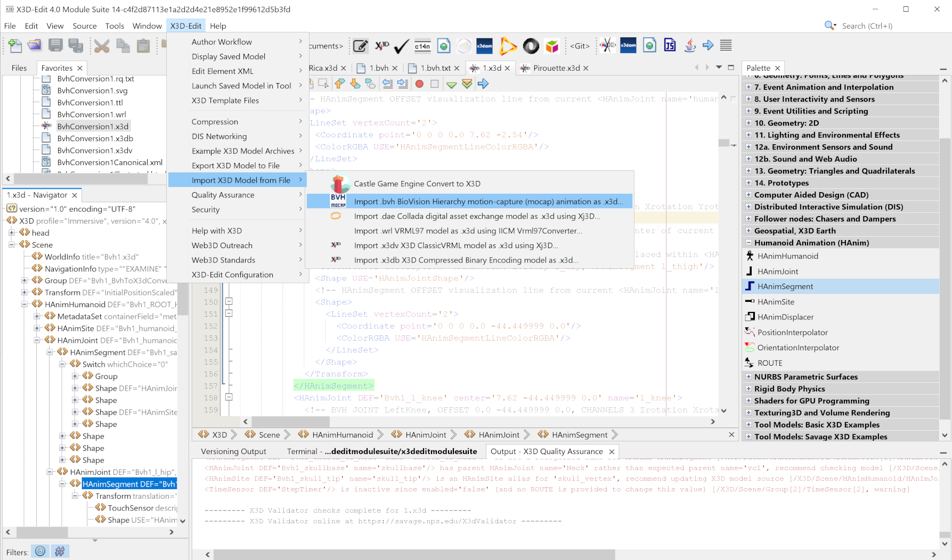The image size is (952, 560).
Task: Click the c14n canonicalization toolbar icon
Action: pos(422,46)
